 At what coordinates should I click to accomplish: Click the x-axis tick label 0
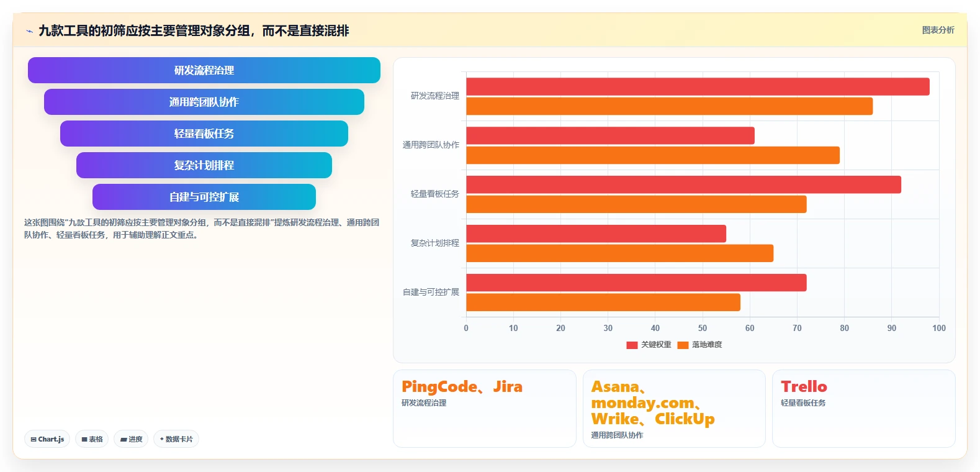click(x=466, y=328)
